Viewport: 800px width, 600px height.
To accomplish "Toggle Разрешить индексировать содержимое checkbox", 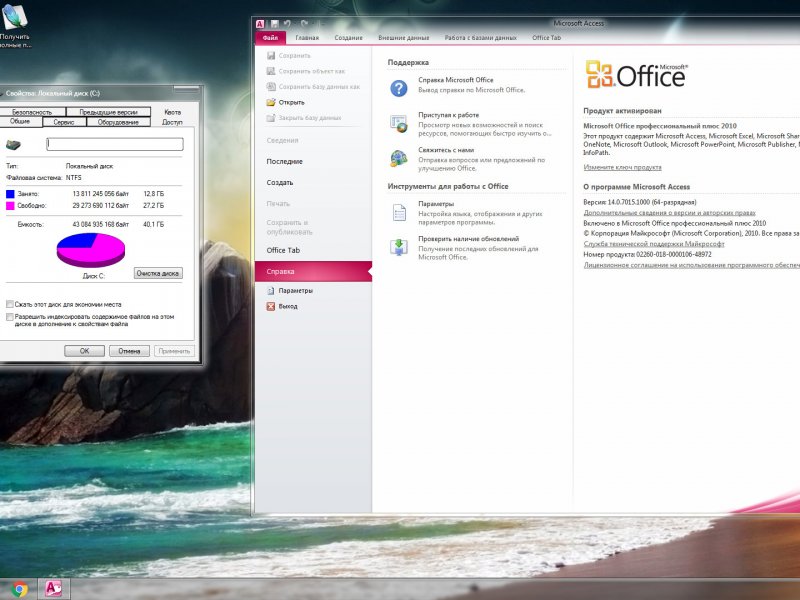I will coord(9,317).
